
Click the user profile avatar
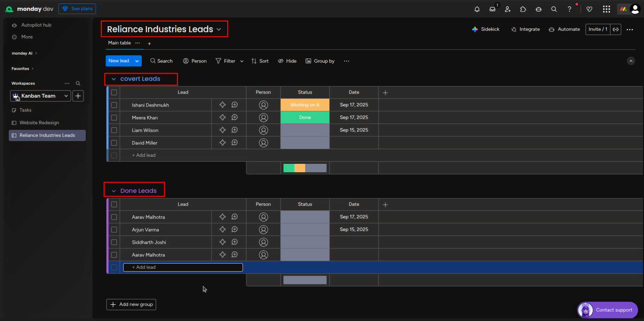pos(635,9)
